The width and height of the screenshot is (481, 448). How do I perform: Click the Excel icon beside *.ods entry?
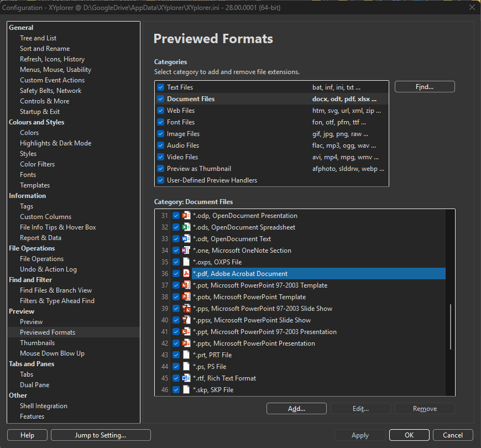186,227
